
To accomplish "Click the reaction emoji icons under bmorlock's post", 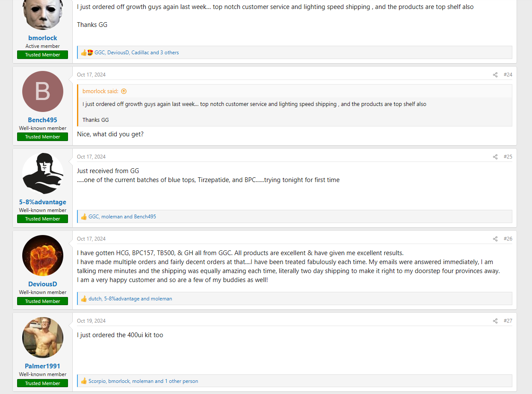I will (x=87, y=53).
